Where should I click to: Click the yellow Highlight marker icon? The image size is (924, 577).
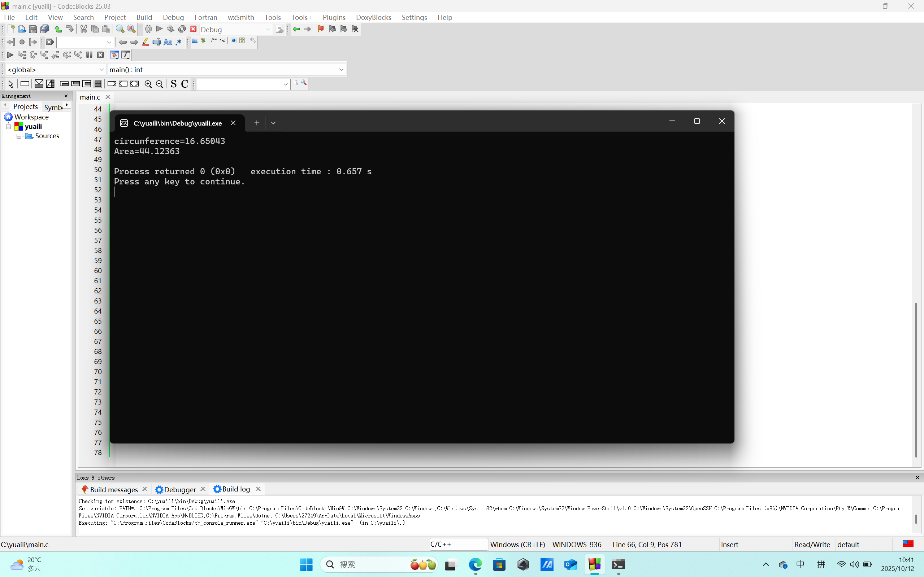[145, 42]
